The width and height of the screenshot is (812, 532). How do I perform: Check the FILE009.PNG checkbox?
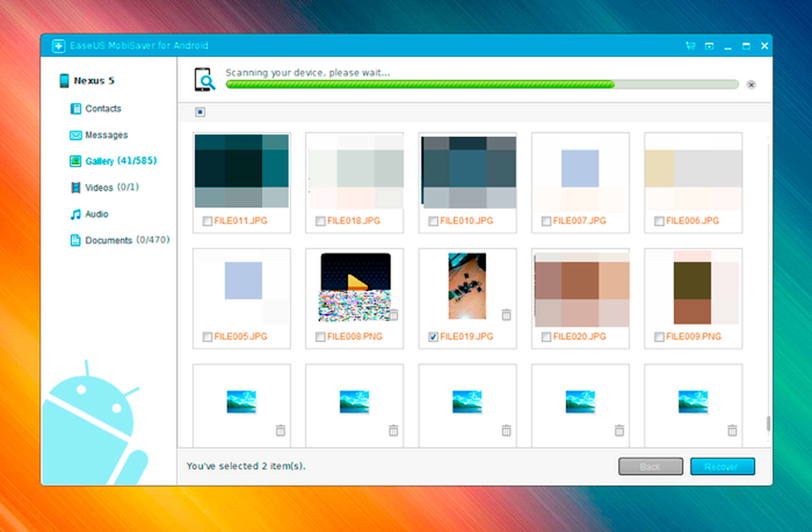coord(659,337)
